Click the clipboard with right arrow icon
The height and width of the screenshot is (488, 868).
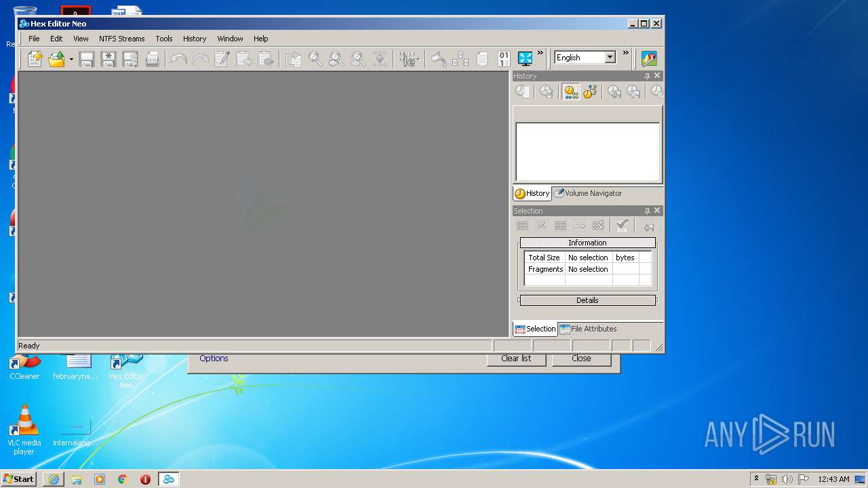(x=266, y=59)
